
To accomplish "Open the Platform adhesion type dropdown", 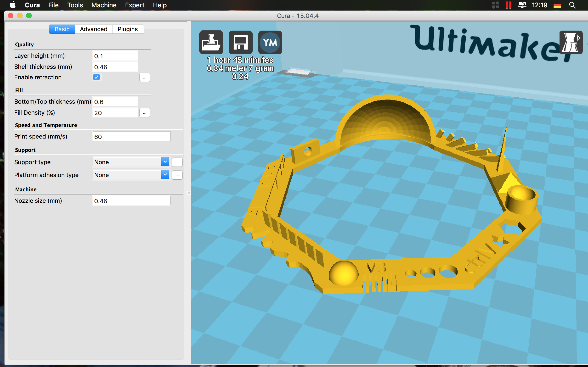I will point(131,175).
